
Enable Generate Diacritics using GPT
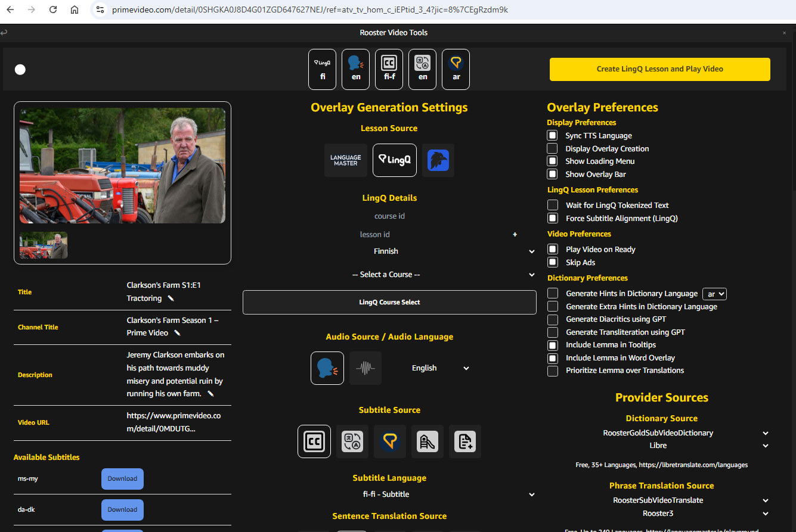[x=553, y=319]
